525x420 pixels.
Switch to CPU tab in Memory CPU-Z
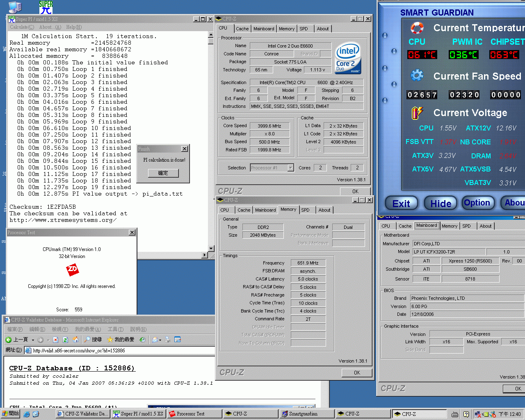225,210
